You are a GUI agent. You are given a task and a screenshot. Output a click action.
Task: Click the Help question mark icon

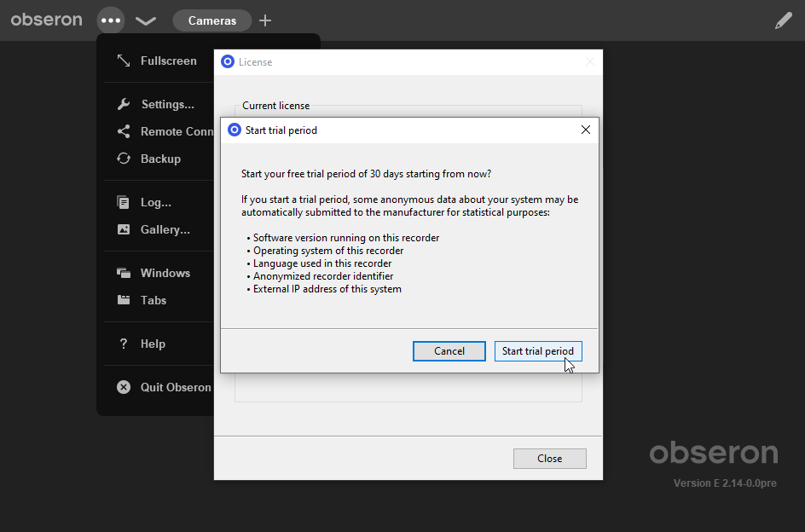(x=123, y=344)
